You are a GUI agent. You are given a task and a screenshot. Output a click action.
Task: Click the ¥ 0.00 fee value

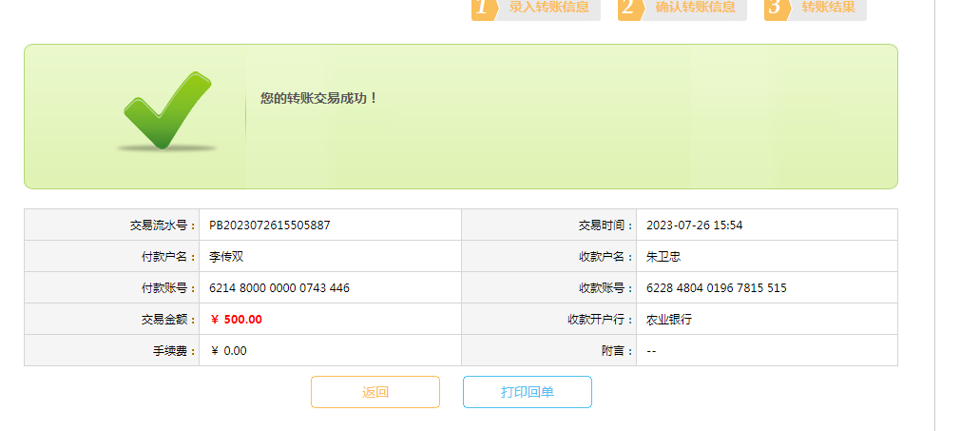(228, 351)
